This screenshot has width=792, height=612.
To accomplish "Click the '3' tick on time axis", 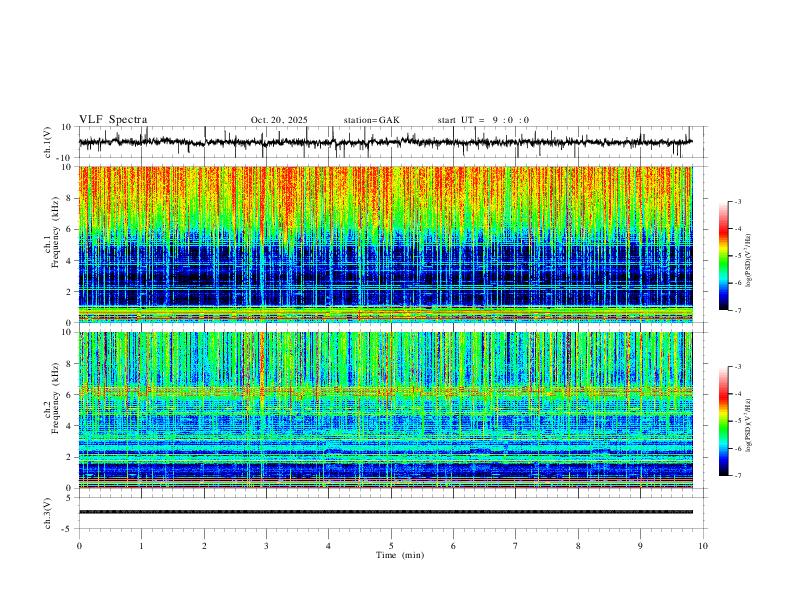I will click(x=266, y=546).
